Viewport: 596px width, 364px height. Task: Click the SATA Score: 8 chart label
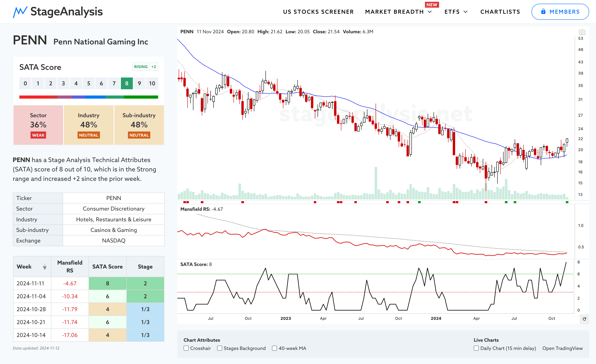click(196, 264)
